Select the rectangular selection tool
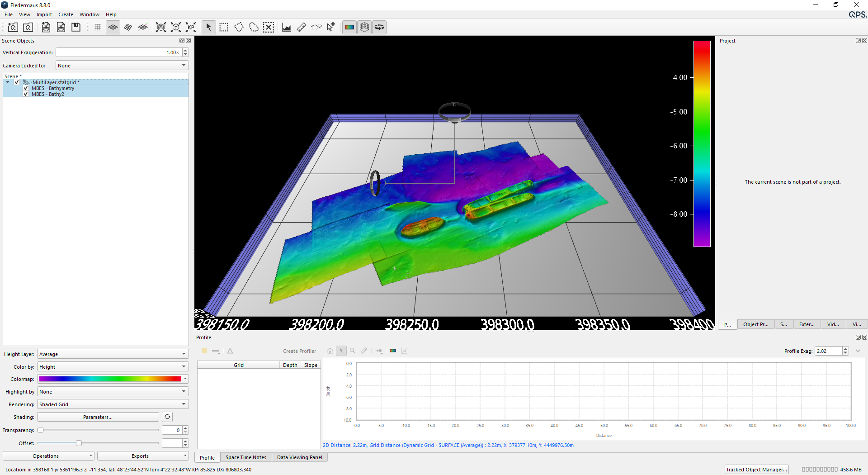This screenshot has width=868, height=475. (x=224, y=28)
